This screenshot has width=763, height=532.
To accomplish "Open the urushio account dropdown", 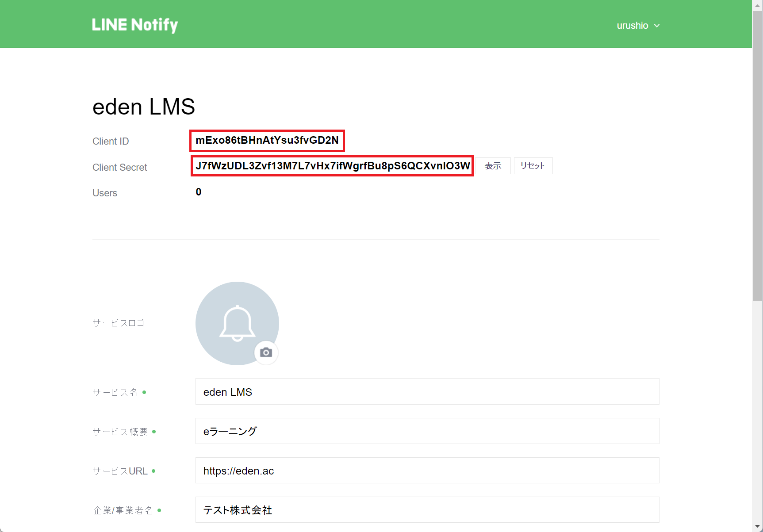I will tap(638, 26).
